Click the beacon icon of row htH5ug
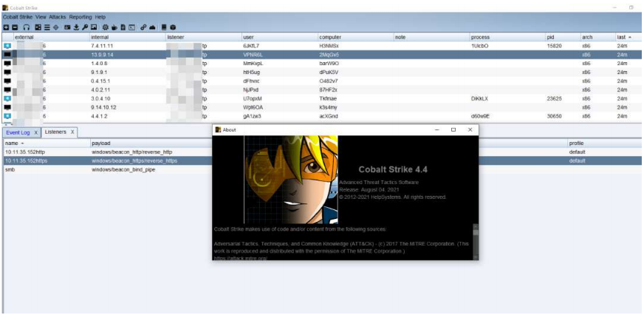 (x=7, y=72)
